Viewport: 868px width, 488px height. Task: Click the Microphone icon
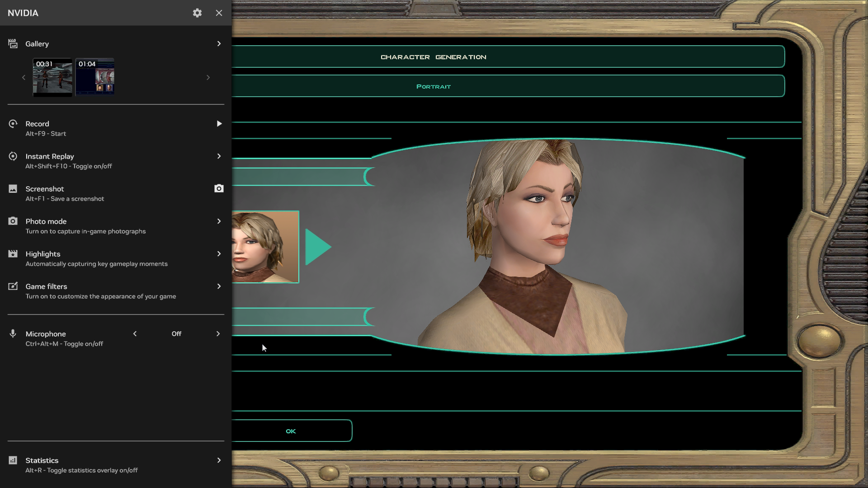13,333
